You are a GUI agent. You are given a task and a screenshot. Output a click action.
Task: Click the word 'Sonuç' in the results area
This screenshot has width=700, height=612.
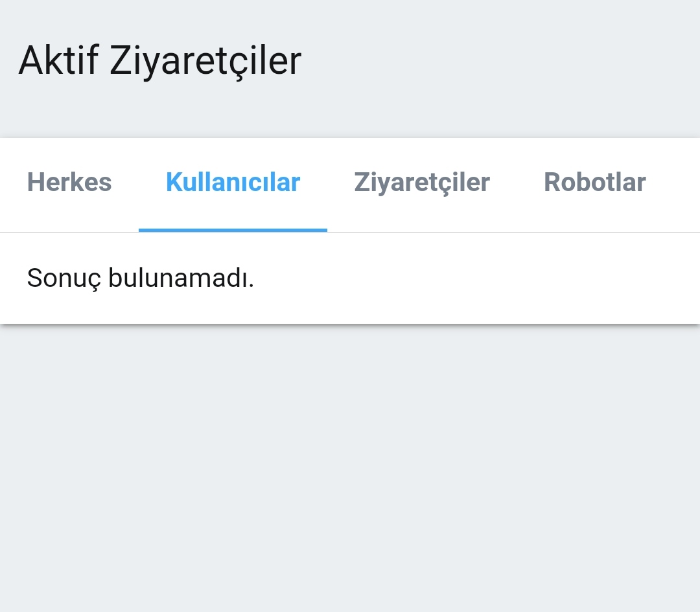click(x=64, y=278)
